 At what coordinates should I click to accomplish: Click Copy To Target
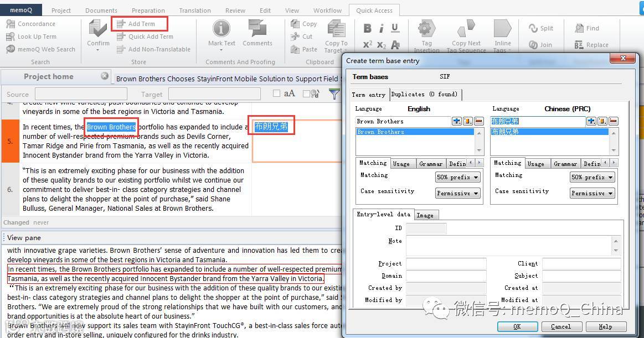click(x=336, y=36)
